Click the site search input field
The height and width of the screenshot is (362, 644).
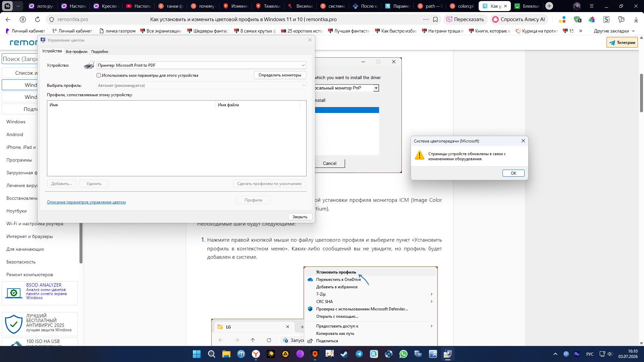coord(19,59)
